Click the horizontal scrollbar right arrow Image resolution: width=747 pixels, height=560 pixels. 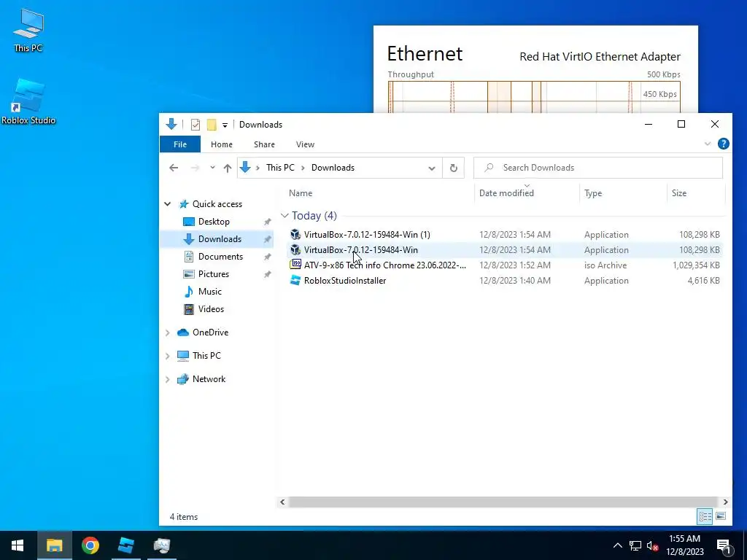(x=725, y=502)
